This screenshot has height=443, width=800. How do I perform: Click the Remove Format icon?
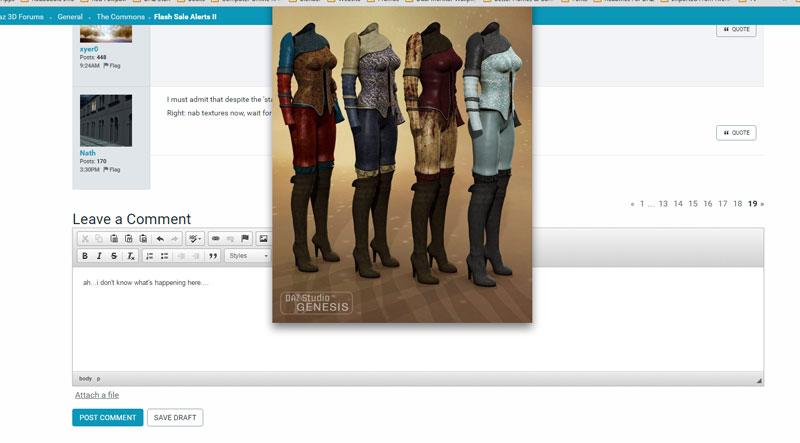pyautogui.click(x=131, y=256)
